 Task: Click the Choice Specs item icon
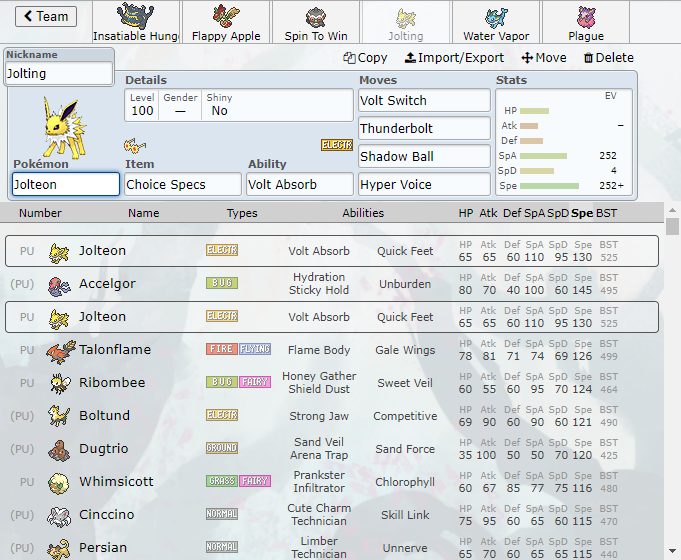click(x=135, y=146)
